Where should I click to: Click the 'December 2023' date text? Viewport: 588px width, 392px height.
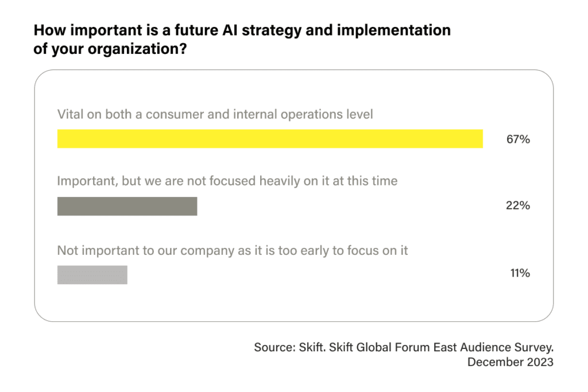click(510, 362)
